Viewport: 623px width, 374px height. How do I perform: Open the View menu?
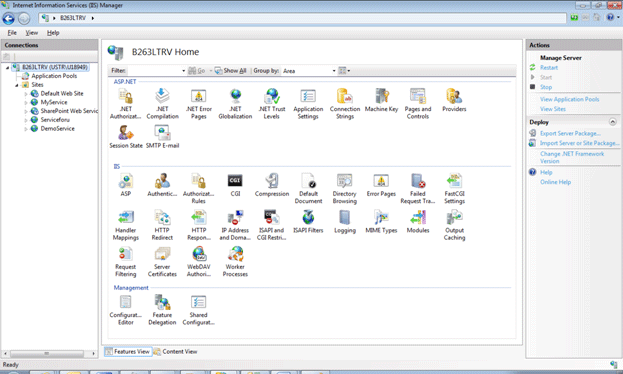tap(32, 33)
